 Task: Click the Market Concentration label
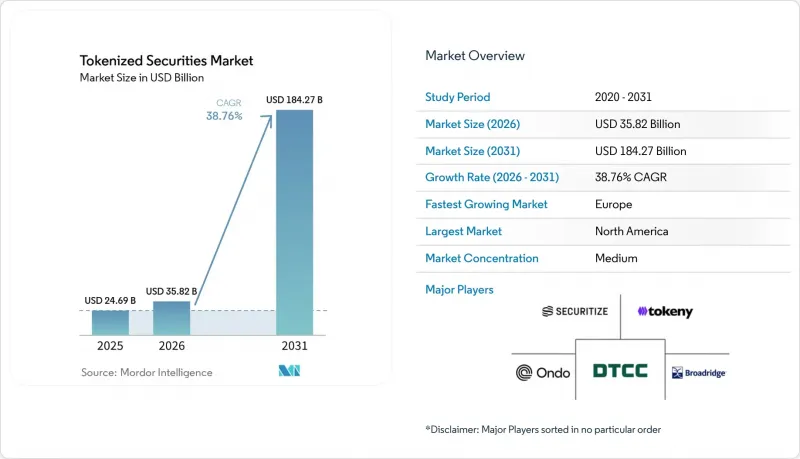[482, 258]
